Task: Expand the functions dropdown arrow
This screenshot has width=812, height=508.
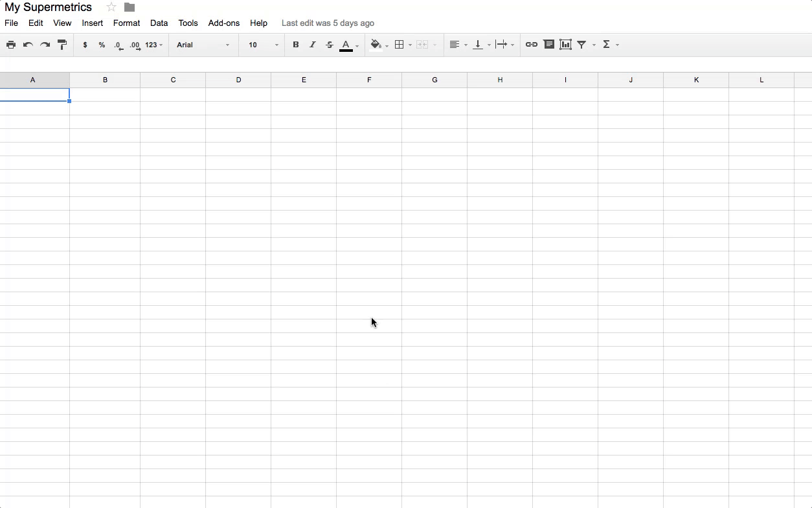Action: pos(617,45)
